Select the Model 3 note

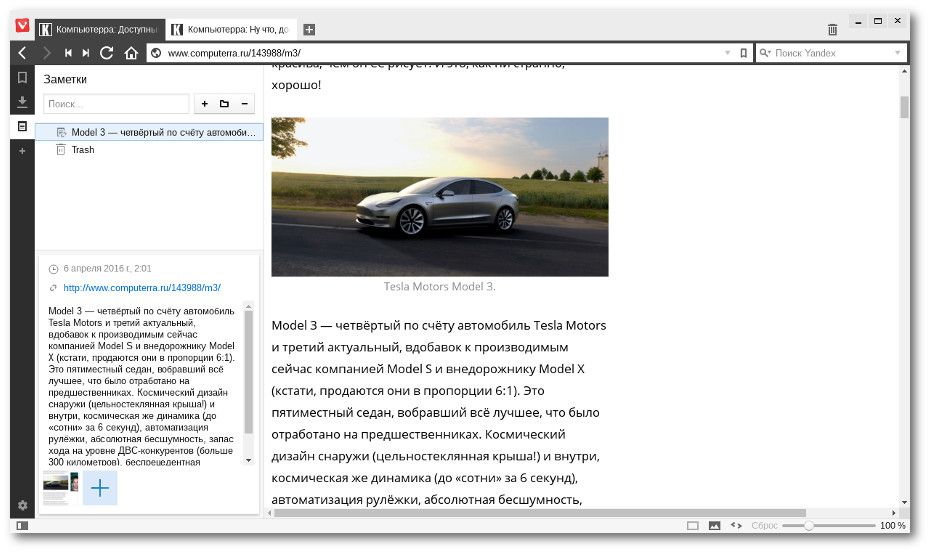(149, 132)
